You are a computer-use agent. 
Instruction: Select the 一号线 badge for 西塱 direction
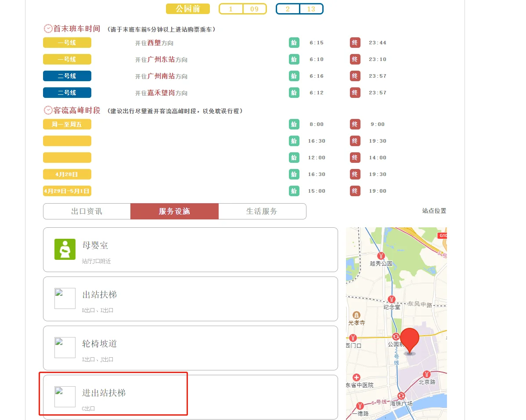point(67,43)
